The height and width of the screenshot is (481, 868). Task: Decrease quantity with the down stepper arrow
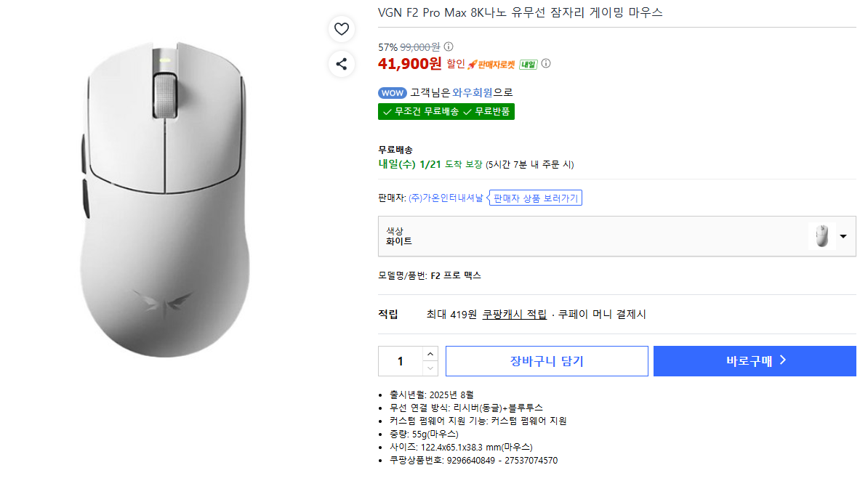[x=430, y=367]
